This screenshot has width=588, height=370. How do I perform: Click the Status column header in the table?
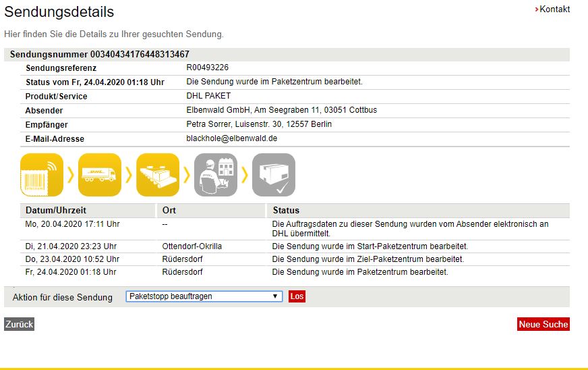[x=286, y=210]
